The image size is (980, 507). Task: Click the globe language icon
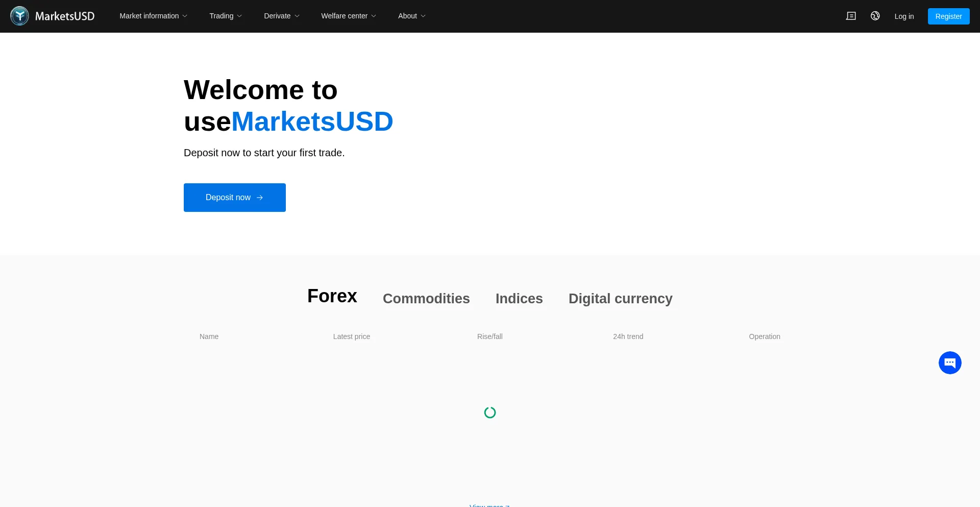pos(875,16)
